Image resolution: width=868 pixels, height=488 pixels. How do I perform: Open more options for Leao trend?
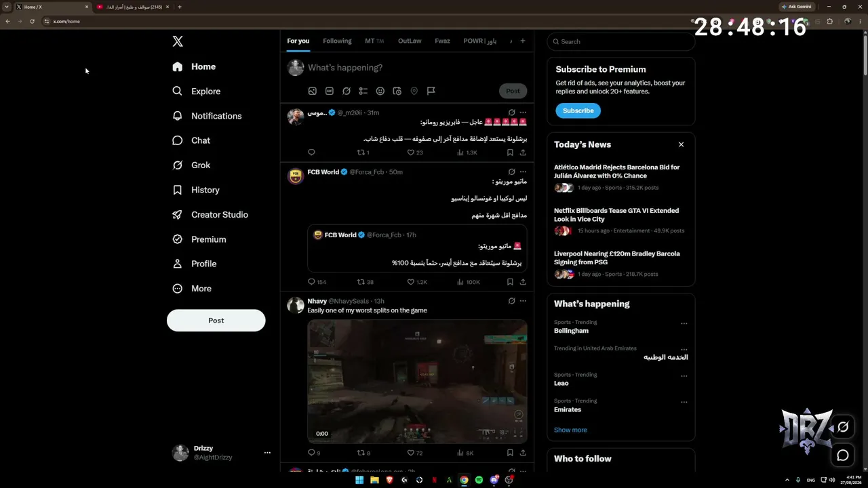(684, 376)
